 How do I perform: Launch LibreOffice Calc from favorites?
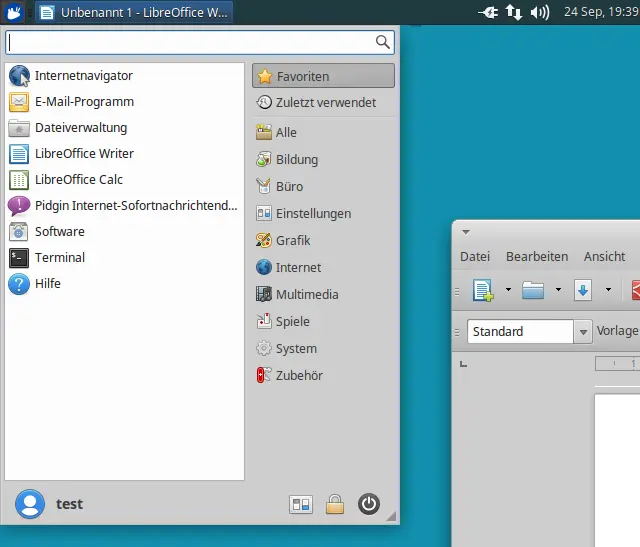[78, 180]
